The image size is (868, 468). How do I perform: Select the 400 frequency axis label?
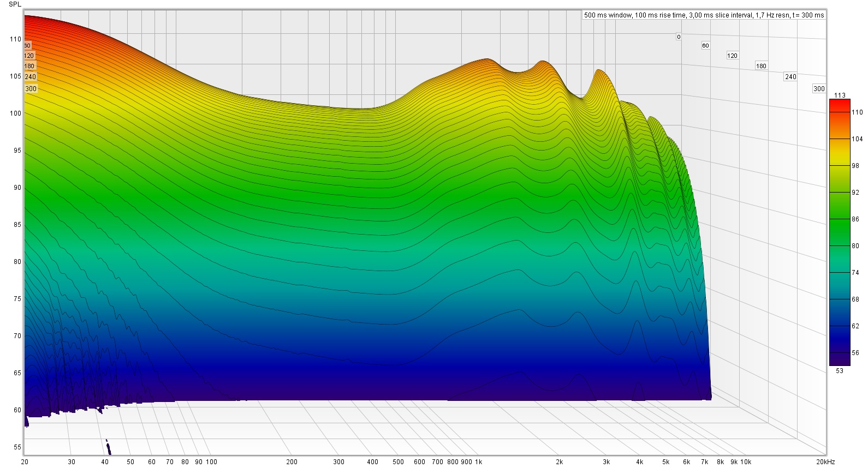click(372, 462)
